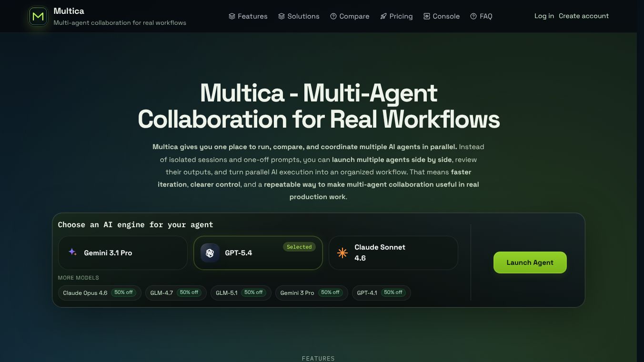
Task: Click the 50% off badge on GLM-5.1
Action: pyautogui.click(x=253, y=292)
